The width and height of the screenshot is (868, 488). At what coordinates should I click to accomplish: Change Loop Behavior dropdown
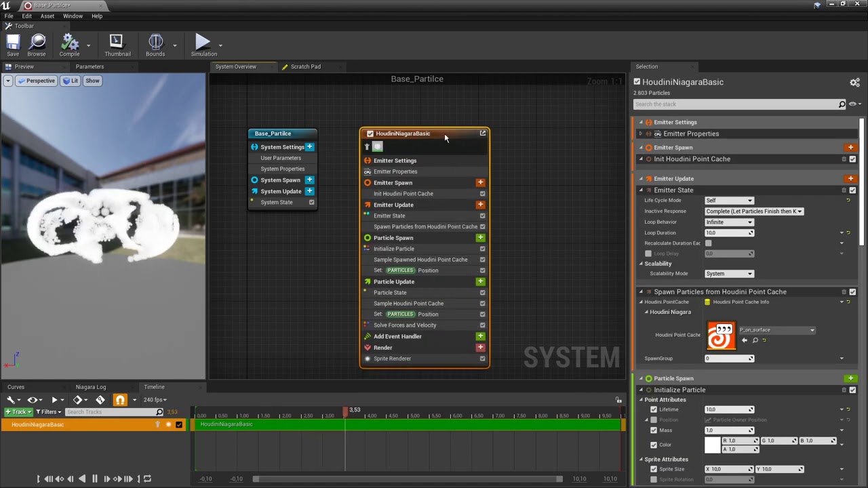click(x=729, y=222)
